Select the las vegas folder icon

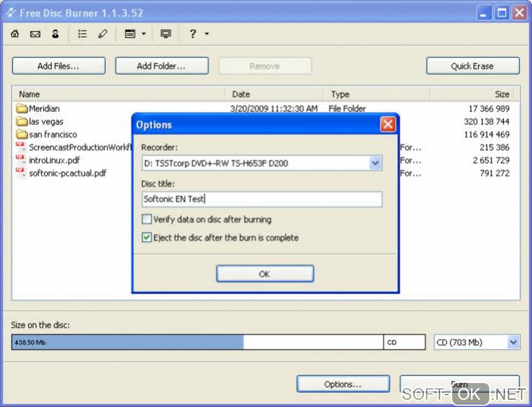pos(21,122)
